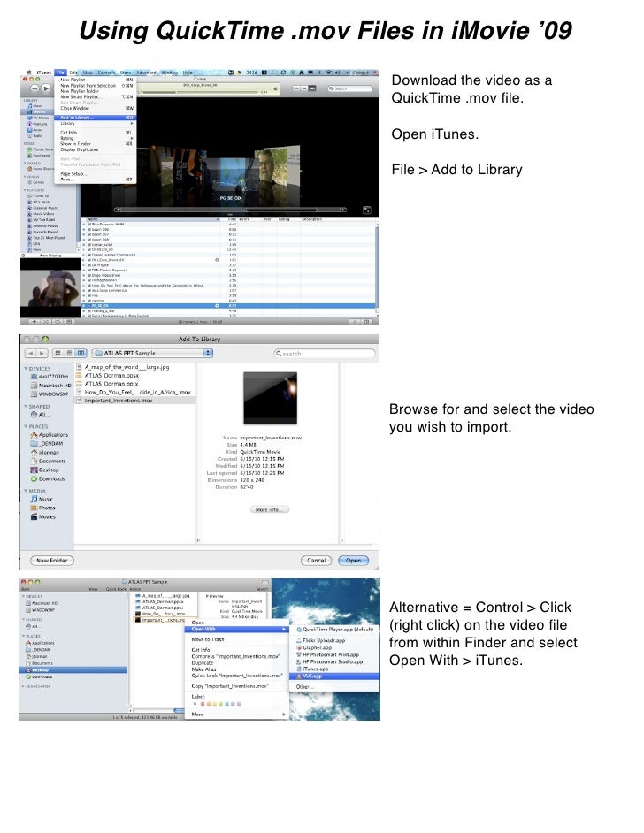
Task: Open Page Setup from iTunes File menu
Action: click(96, 173)
